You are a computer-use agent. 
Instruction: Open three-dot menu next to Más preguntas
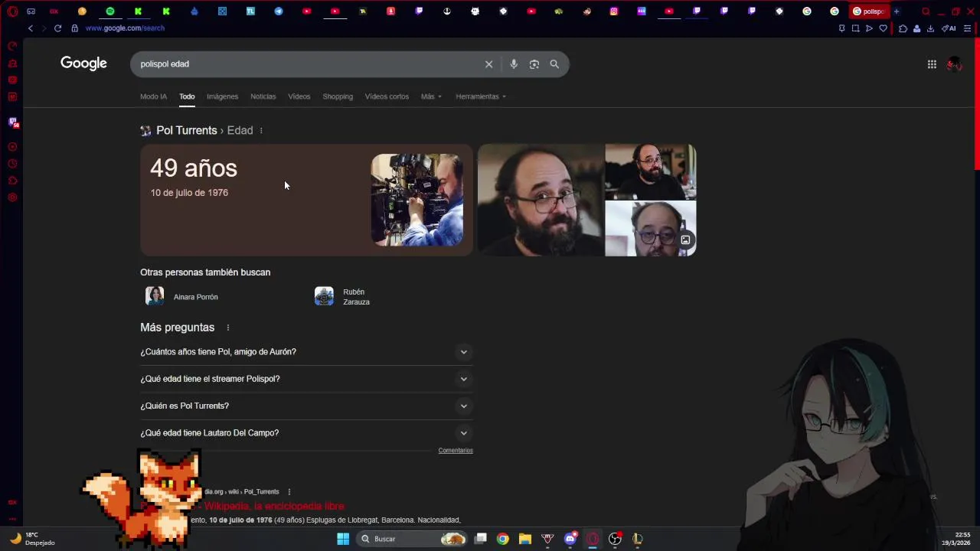tap(227, 328)
